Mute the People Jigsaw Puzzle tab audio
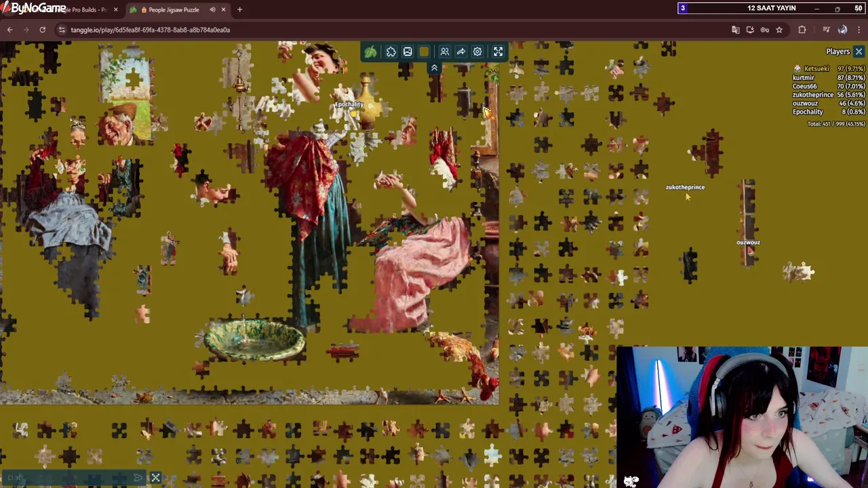The width and height of the screenshot is (868, 488). click(212, 9)
